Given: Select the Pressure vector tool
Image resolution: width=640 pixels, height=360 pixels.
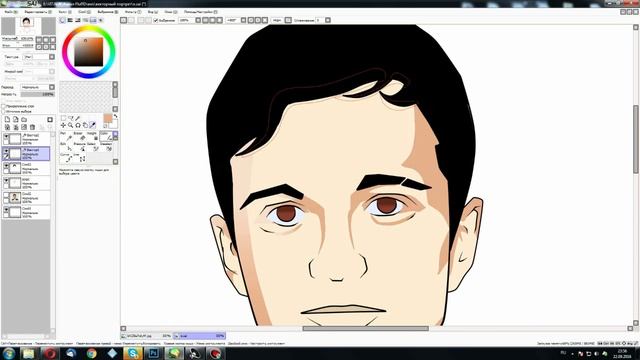Looking at the screenshot, I should pyautogui.click(x=80, y=147).
